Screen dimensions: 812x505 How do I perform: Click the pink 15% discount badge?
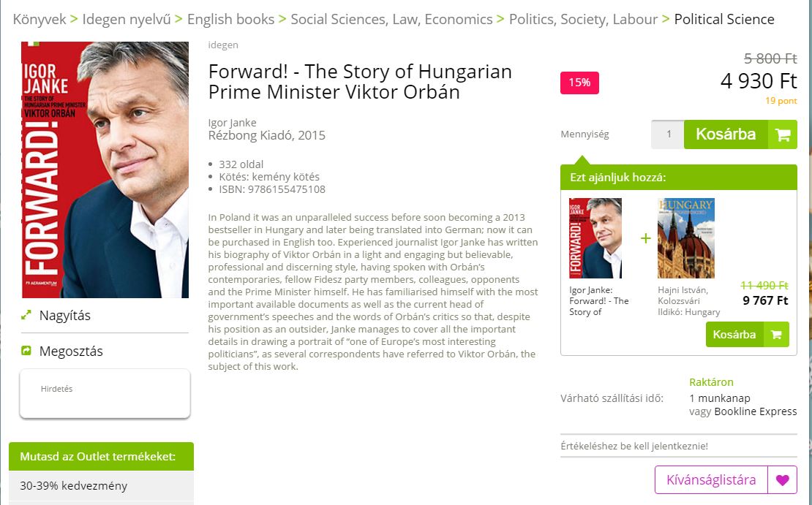579,83
